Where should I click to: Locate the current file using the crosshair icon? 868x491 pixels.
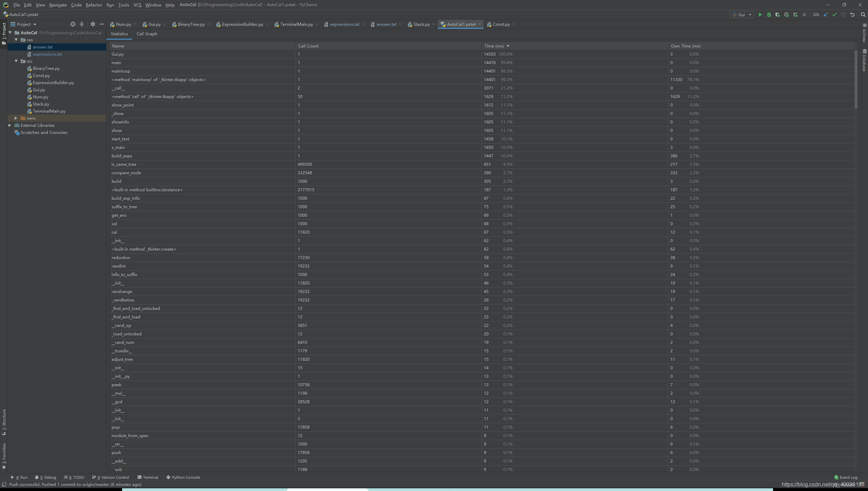(x=73, y=24)
